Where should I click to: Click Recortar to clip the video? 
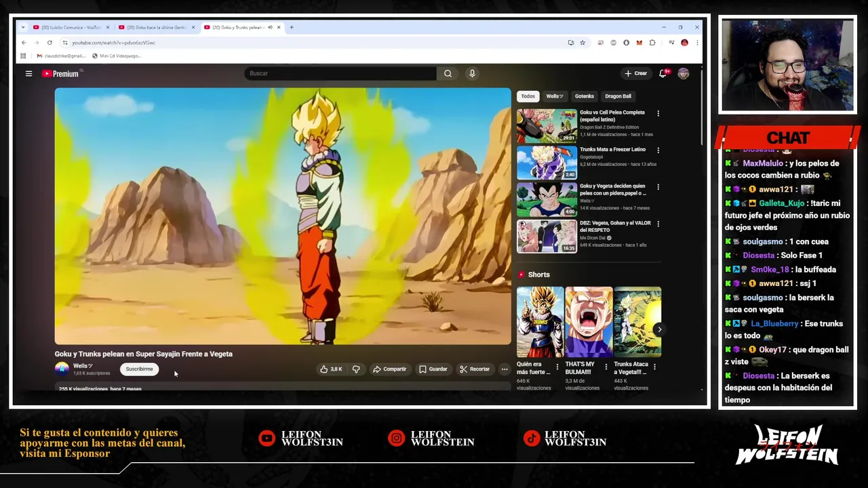click(x=474, y=369)
